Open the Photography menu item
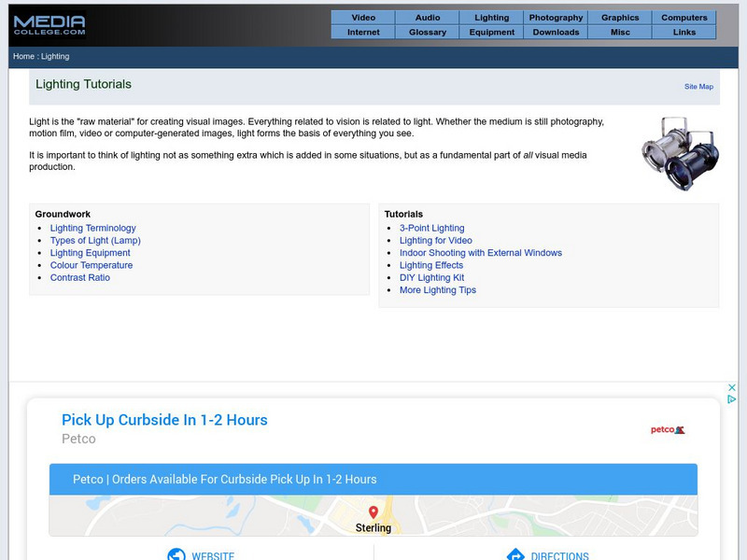 (556, 18)
